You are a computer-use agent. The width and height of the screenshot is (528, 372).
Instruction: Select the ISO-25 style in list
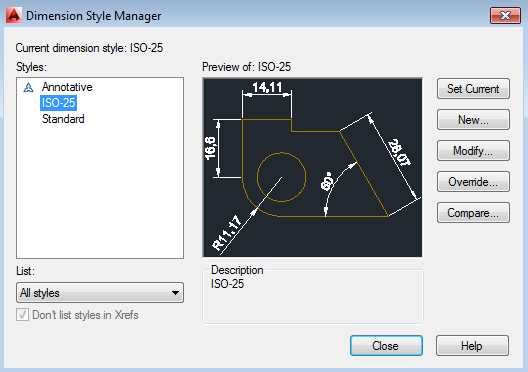(x=59, y=103)
